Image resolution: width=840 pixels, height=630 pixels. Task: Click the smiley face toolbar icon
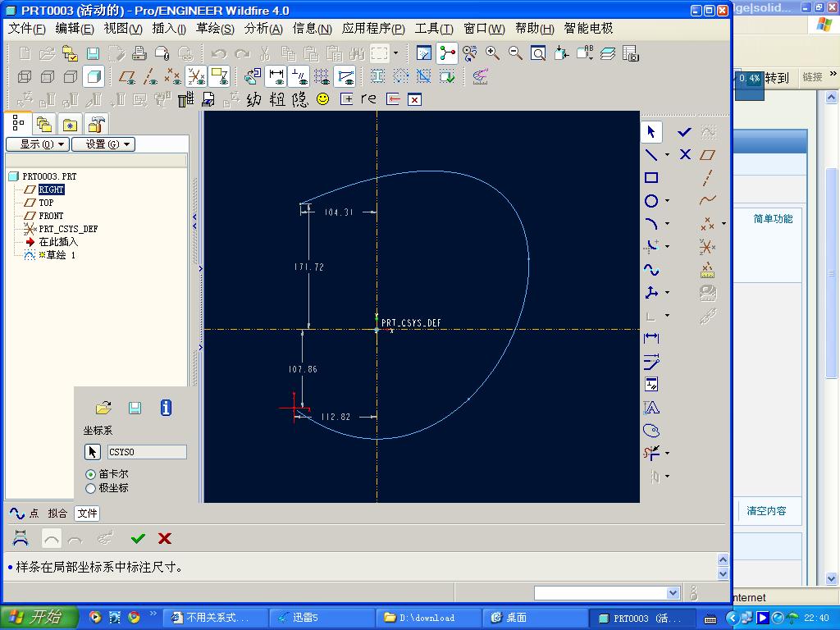point(323,99)
